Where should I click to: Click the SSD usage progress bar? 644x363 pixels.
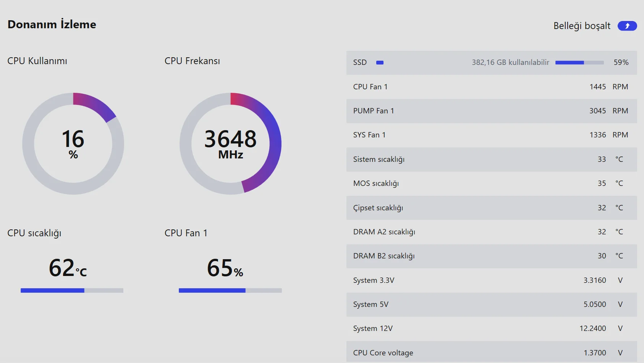[x=579, y=63]
